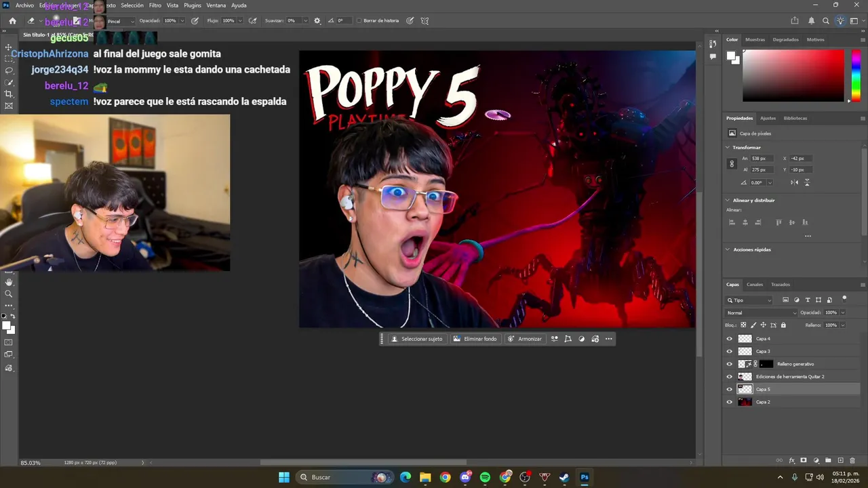Open the brush settings gear icon
Screen dimensions: 868x488
coord(317,21)
